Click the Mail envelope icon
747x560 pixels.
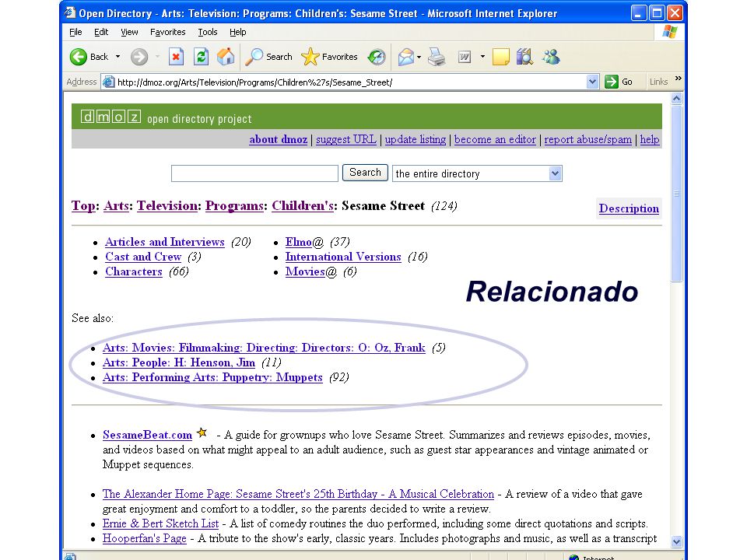406,57
